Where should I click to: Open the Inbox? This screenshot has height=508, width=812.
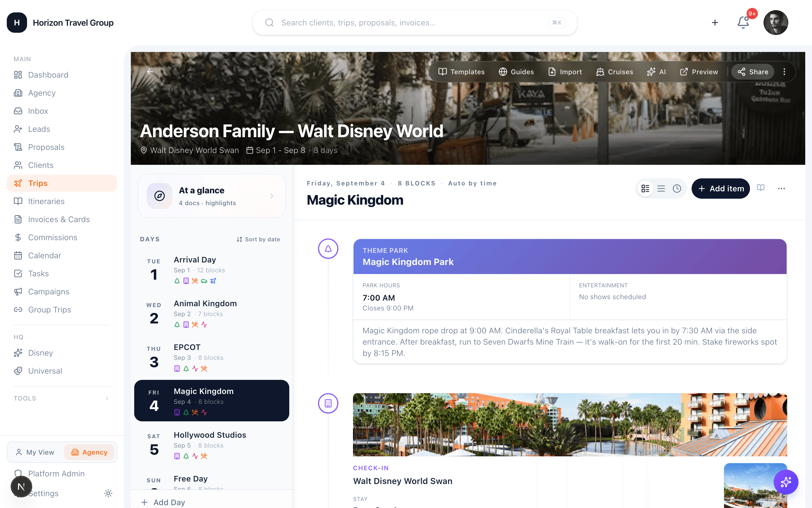[x=62, y=111]
